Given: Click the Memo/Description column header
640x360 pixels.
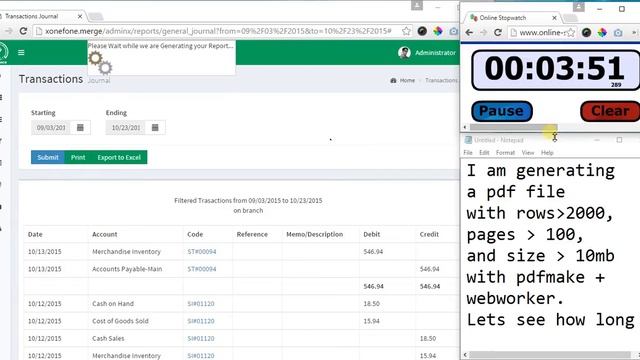Looking at the screenshot, I should tap(314, 234).
